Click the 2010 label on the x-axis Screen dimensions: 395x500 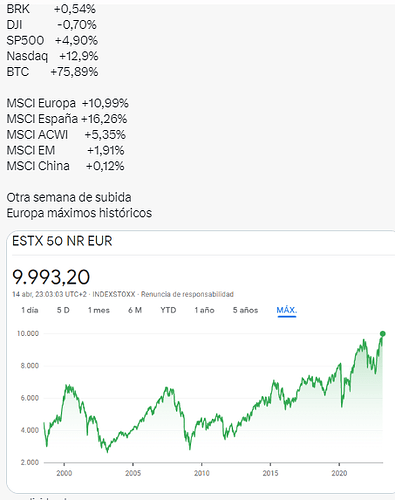[x=202, y=473]
